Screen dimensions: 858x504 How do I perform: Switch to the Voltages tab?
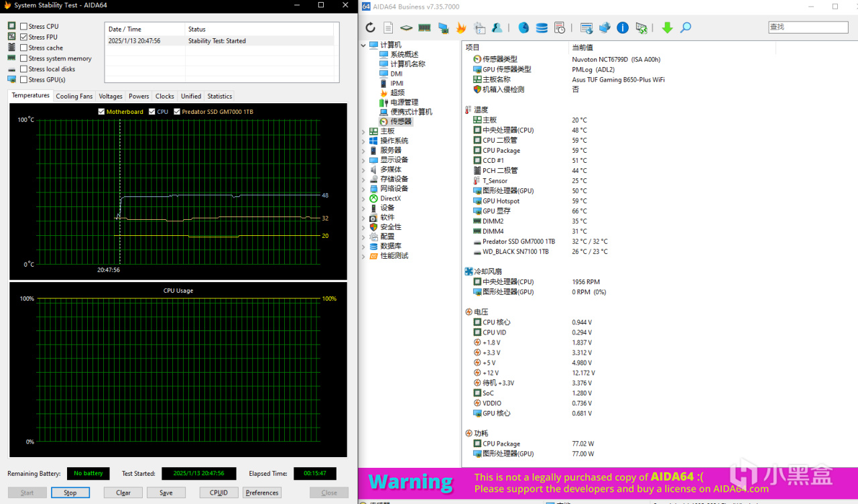111,97
